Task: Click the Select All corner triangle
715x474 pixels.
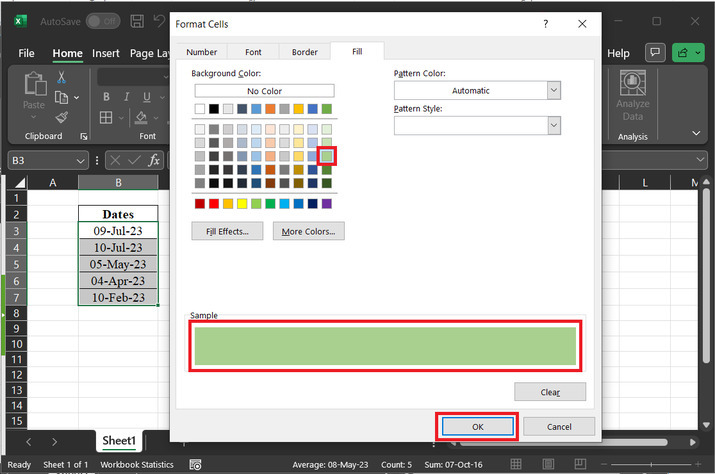Action: tap(20, 183)
